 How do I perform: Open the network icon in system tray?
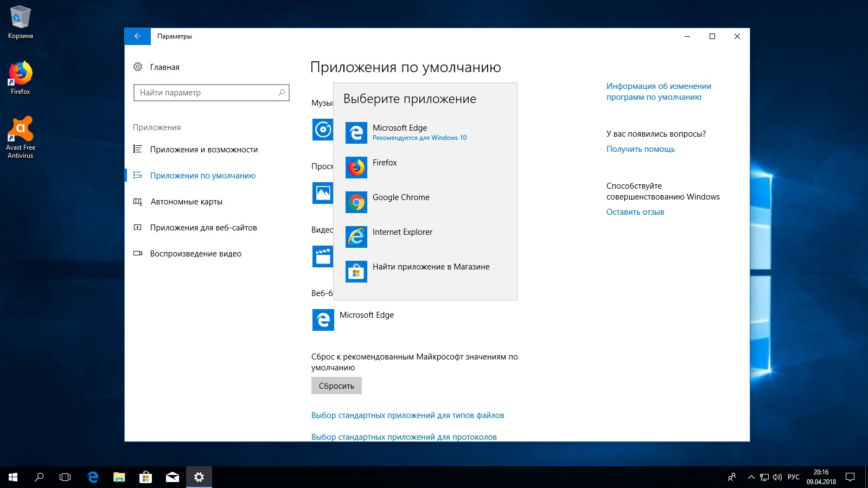click(764, 477)
